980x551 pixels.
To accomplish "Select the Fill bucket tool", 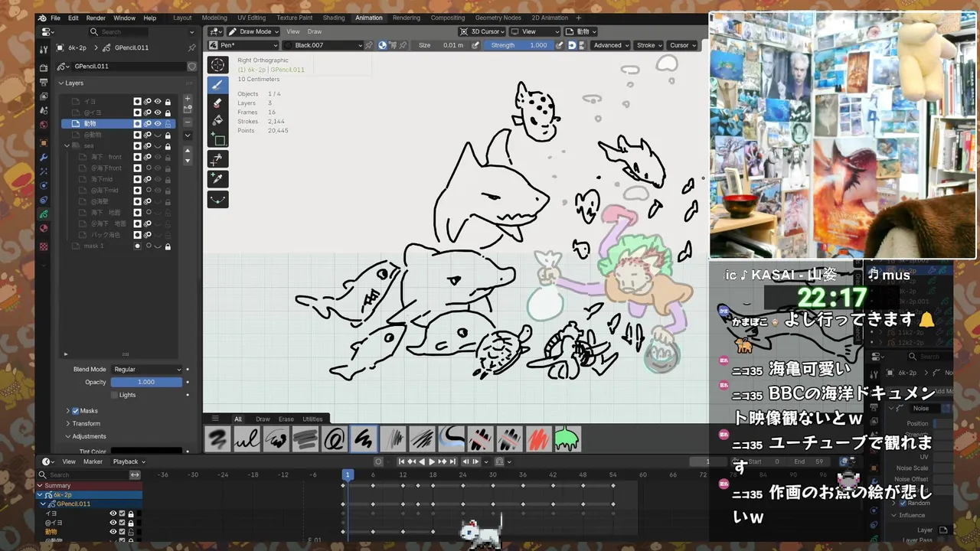I will point(218,121).
